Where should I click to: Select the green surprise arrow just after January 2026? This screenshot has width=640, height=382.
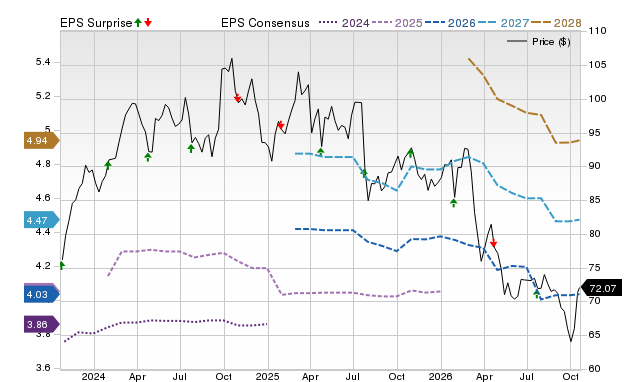[x=453, y=203]
